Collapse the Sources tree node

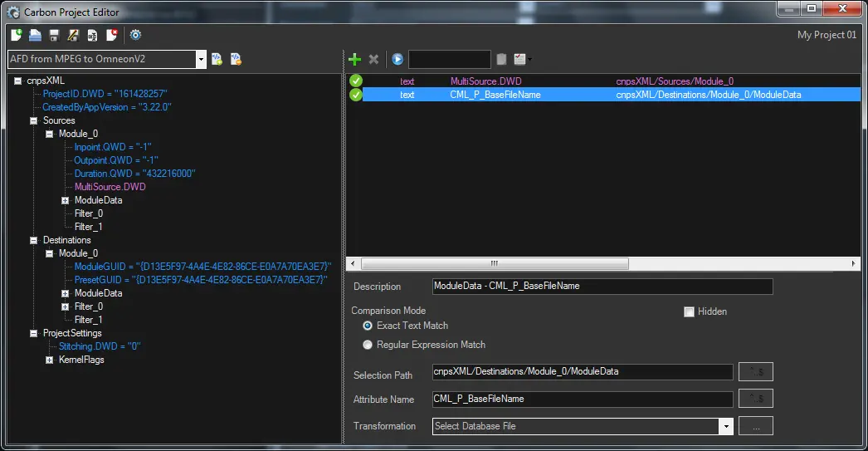pos(34,120)
